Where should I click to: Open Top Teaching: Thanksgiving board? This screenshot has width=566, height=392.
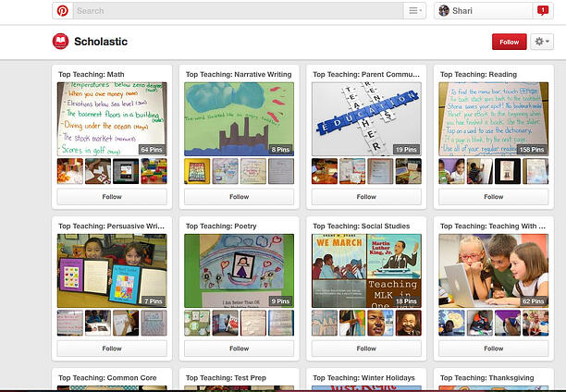point(487,378)
